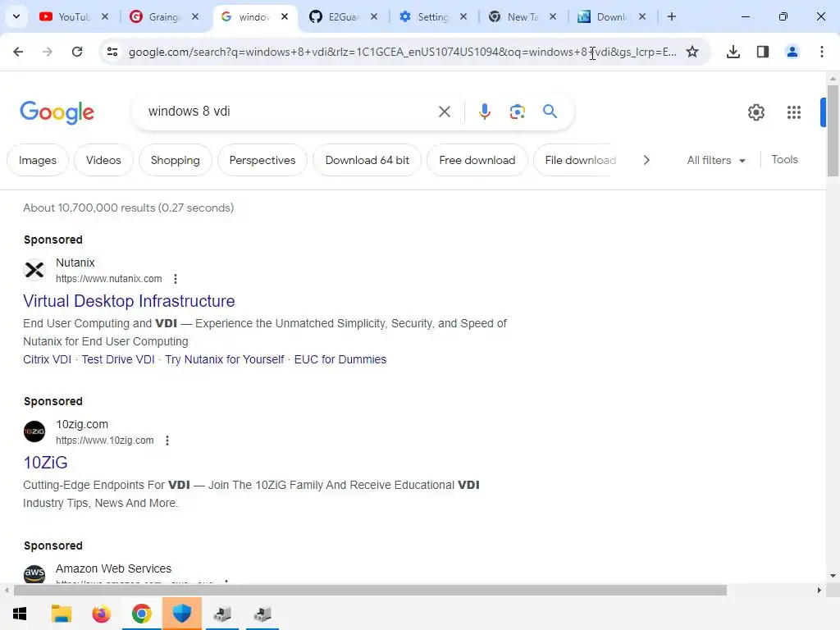Bookmark this page with the star icon
Screen dimensions: 840x630
pyautogui.click(x=692, y=52)
